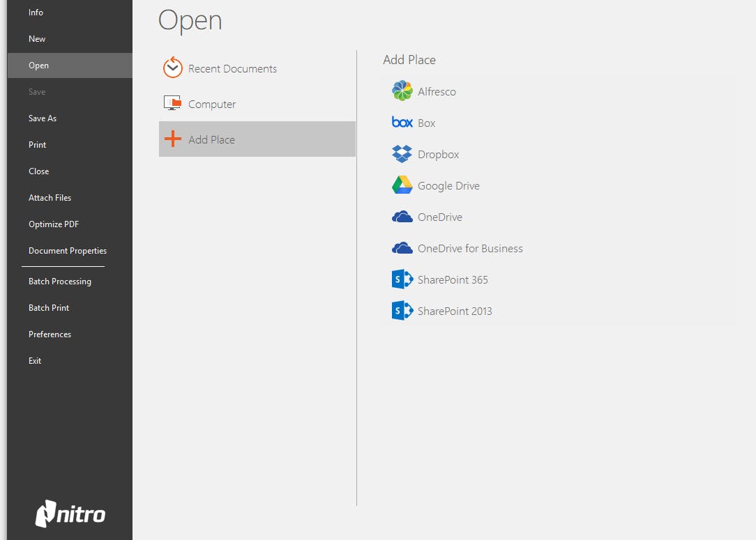Click the orange plus Add Place icon
The image size is (756, 540).
tap(172, 139)
